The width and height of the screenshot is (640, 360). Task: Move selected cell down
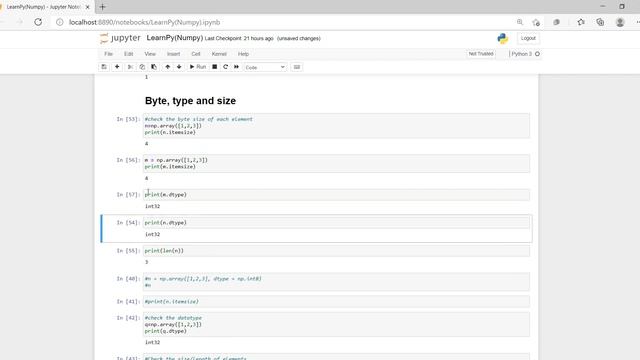179,67
